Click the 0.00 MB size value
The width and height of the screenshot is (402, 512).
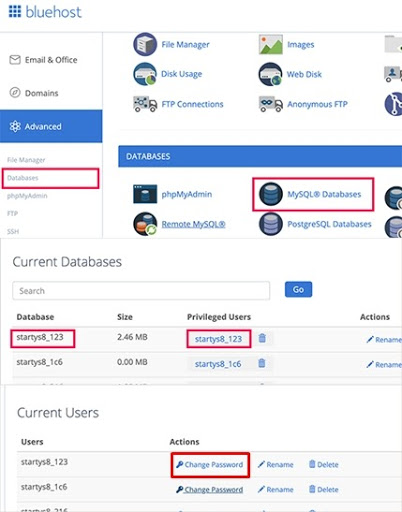pos(132,362)
